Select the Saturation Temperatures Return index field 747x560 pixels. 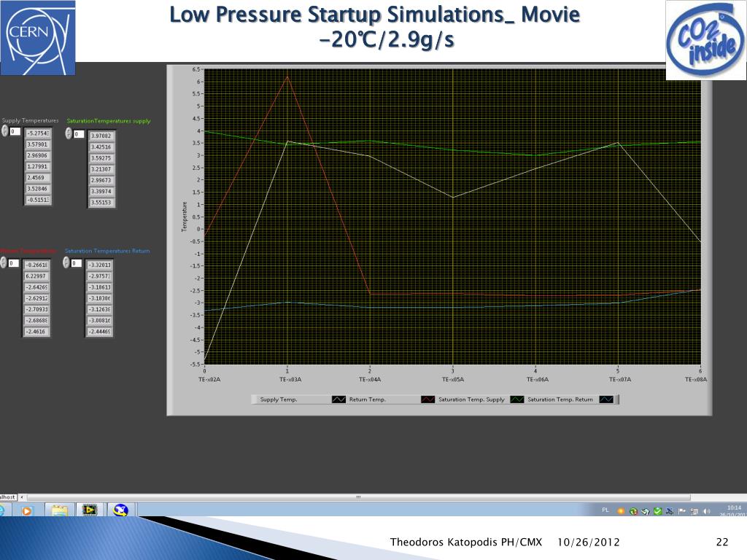tap(76, 262)
